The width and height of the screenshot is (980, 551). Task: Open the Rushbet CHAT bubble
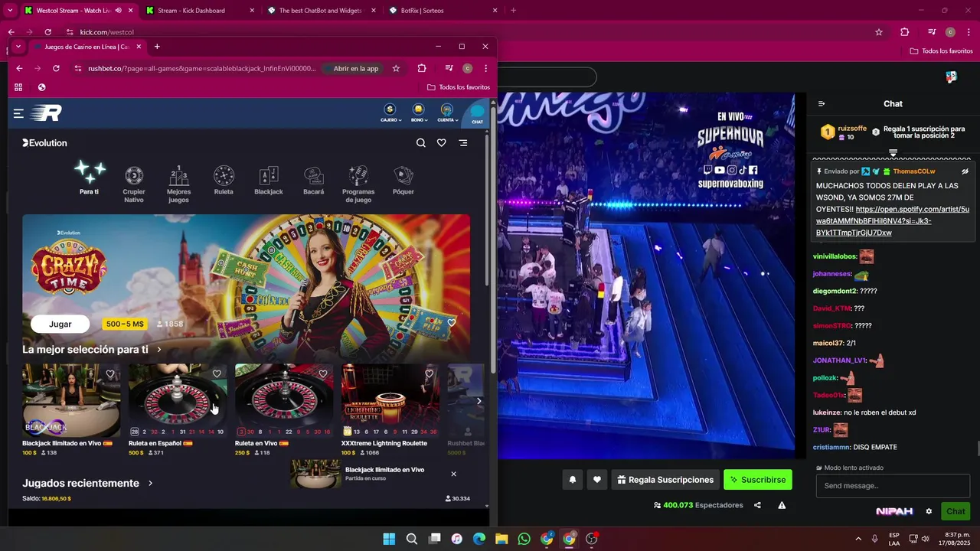477,113
